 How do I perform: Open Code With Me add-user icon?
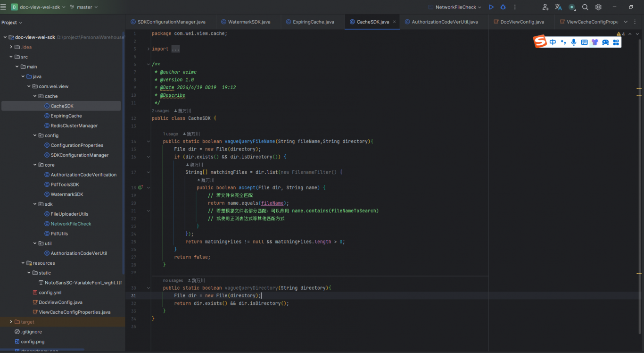[x=545, y=7]
